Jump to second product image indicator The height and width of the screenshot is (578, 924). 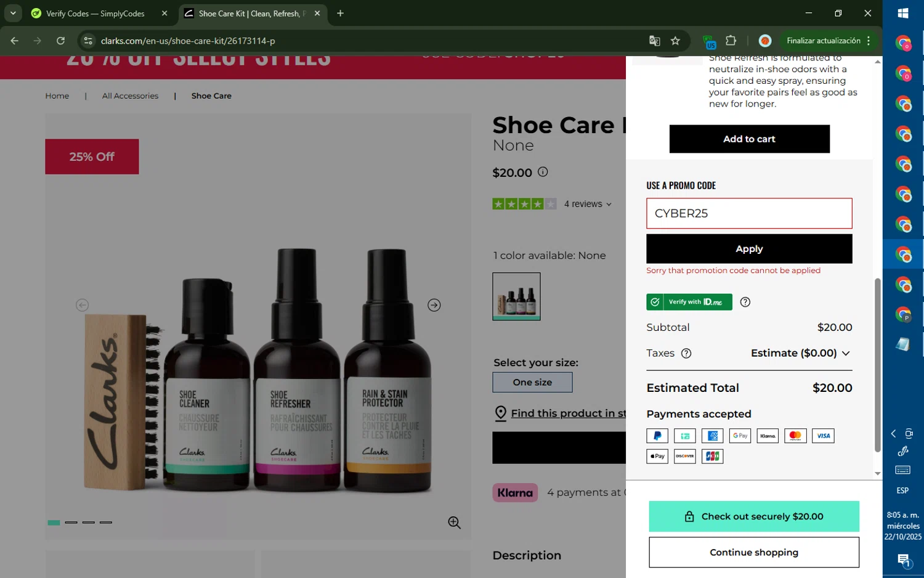[71, 523]
